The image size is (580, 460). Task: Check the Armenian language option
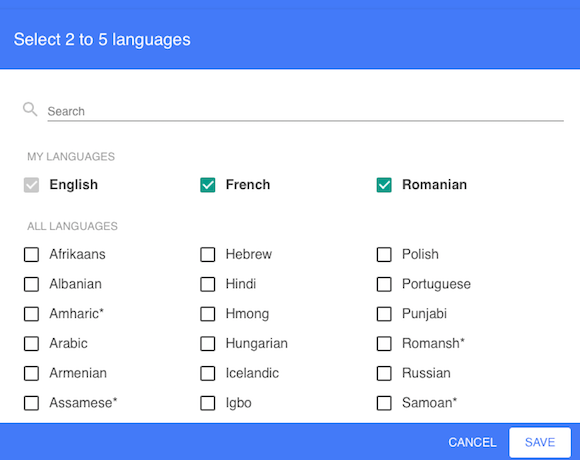31,373
